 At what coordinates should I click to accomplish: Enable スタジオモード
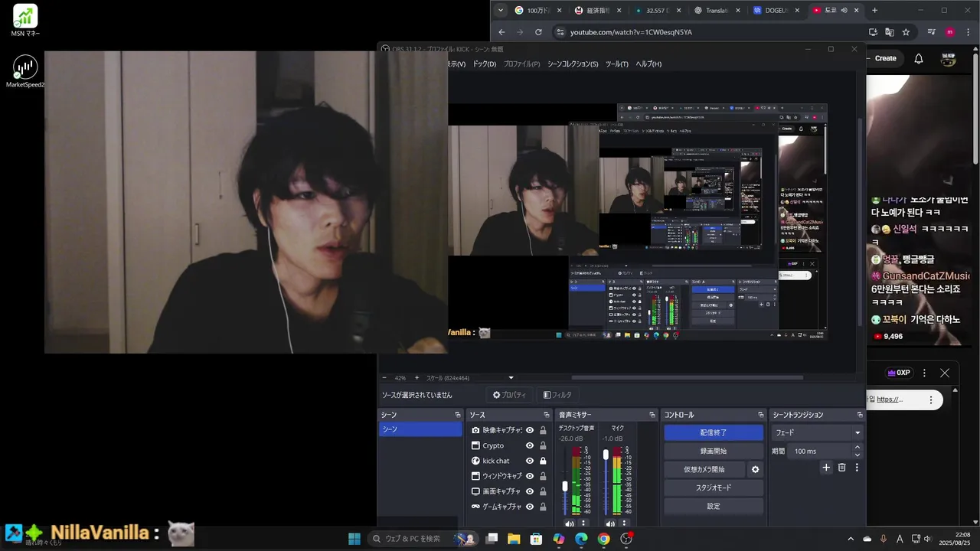714,487
